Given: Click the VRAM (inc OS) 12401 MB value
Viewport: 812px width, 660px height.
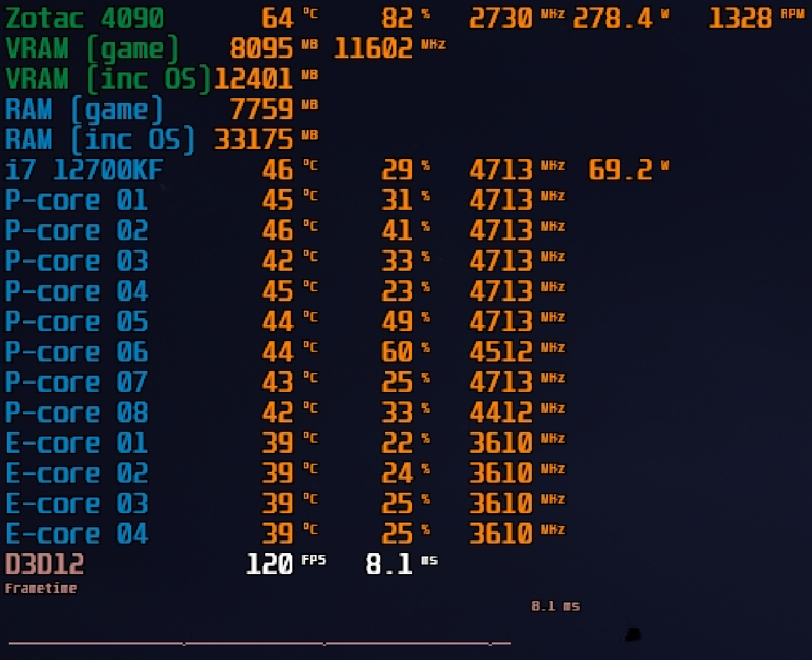Looking at the screenshot, I should tap(254, 79).
